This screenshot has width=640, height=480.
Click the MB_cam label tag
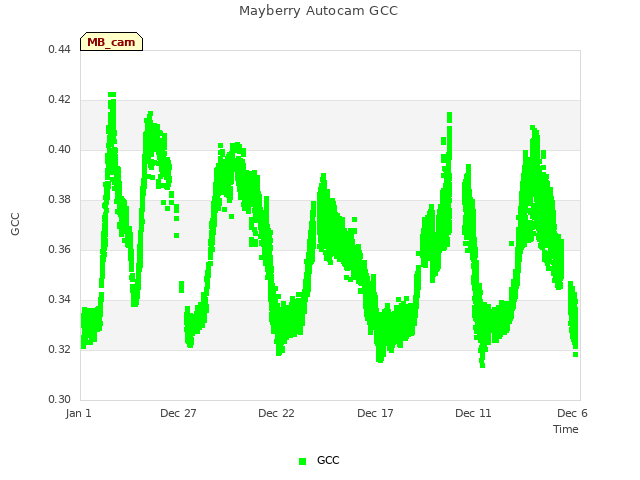coord(111,42)
